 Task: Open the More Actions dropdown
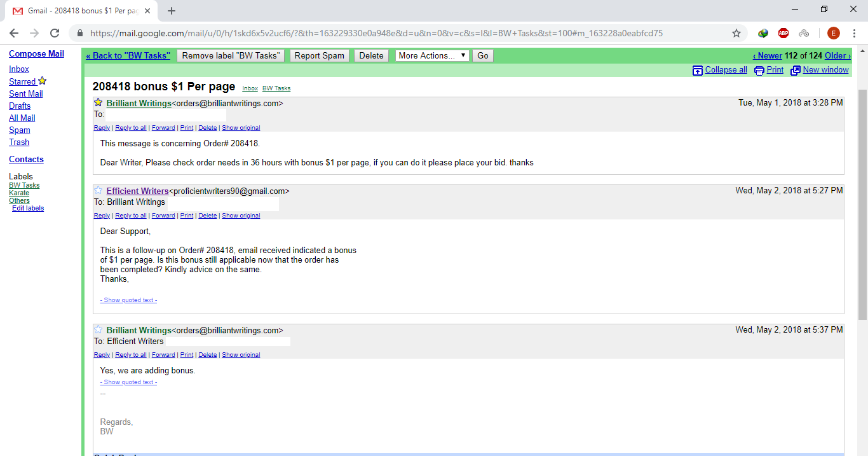(432, 55)
